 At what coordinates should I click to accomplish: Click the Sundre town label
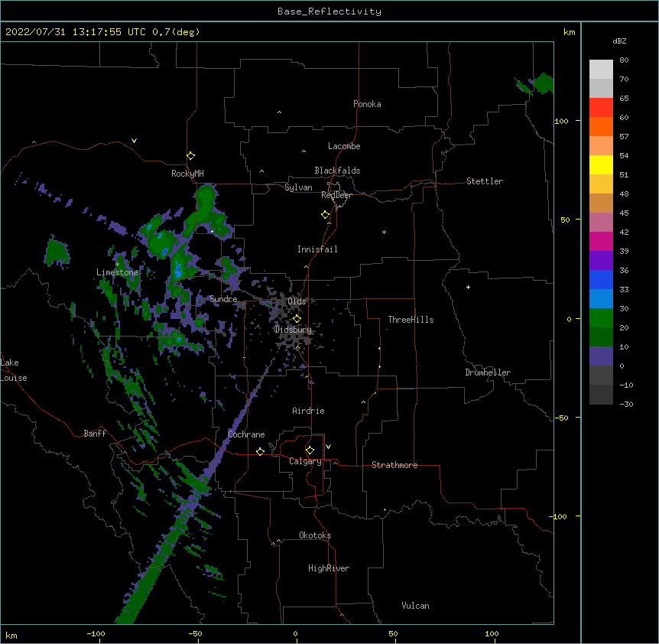point(223,299)
